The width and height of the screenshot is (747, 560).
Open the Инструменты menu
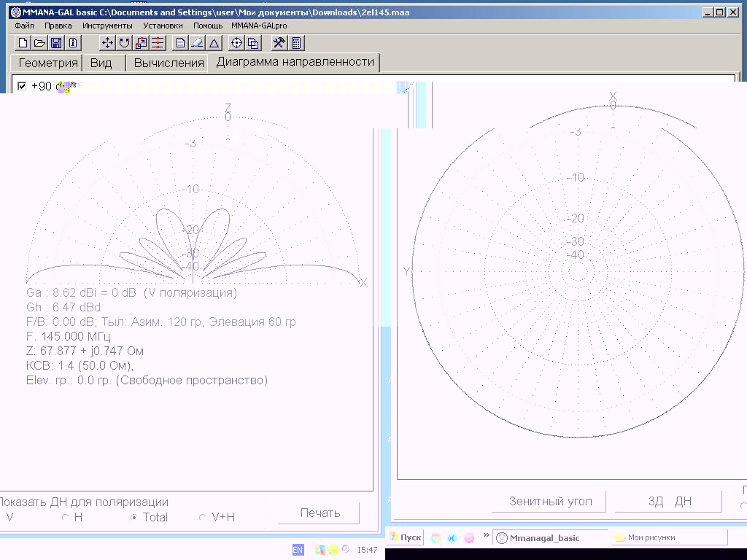tap(107, 26)
